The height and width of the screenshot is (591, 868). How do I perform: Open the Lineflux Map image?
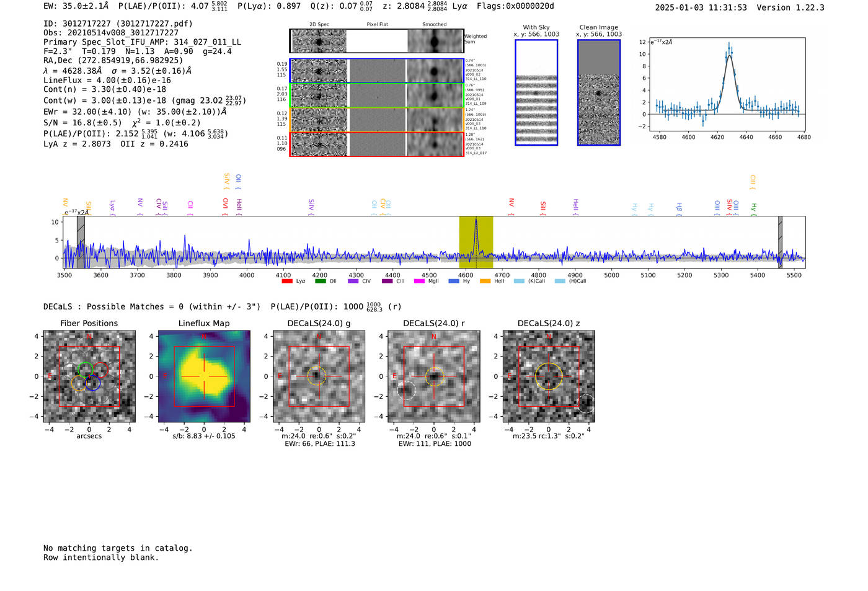[204, 376]
